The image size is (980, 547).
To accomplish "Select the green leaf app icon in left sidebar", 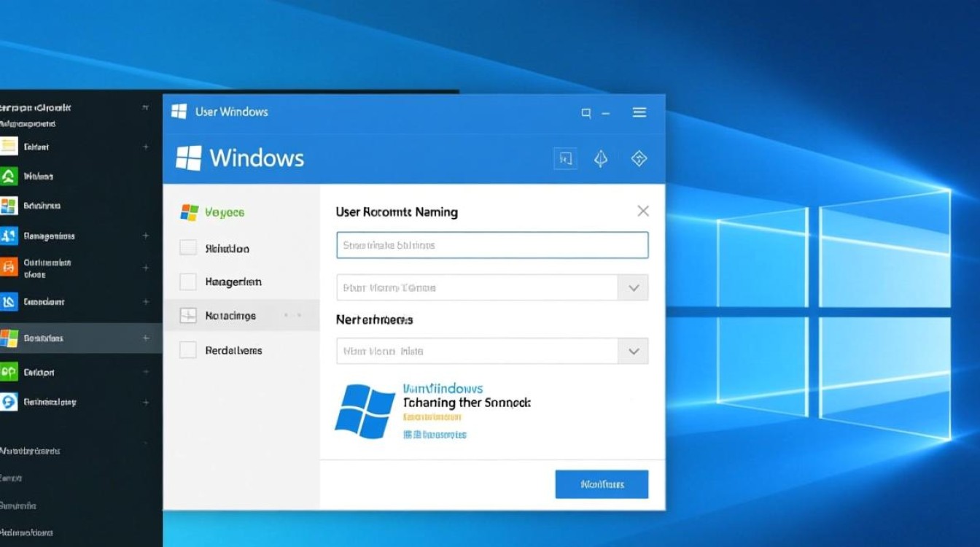I will [10, 176].
